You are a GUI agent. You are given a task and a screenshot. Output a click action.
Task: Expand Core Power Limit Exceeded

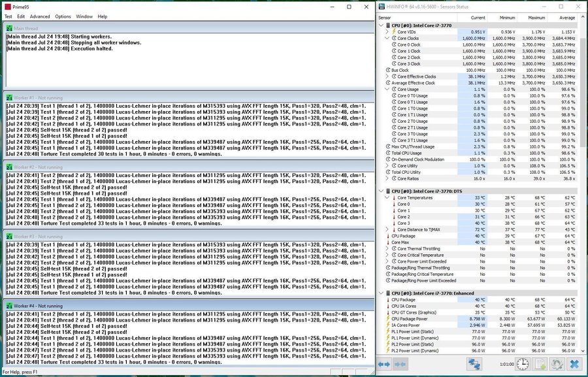pos(387,261)
